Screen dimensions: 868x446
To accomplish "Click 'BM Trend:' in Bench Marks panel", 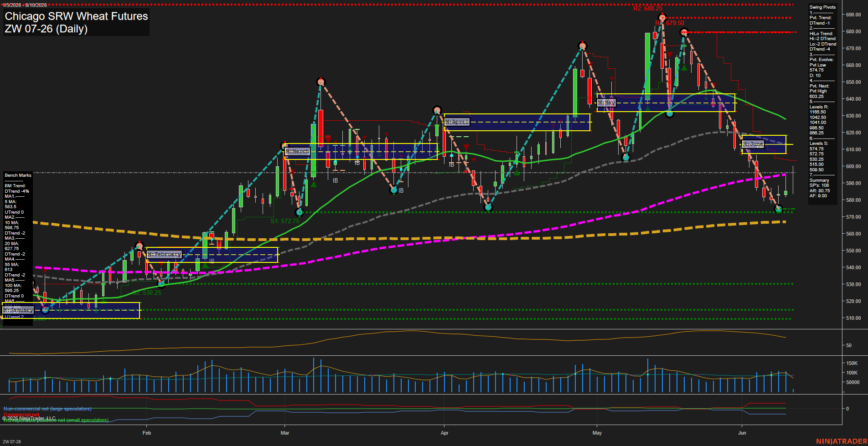I will click(15, 186).
